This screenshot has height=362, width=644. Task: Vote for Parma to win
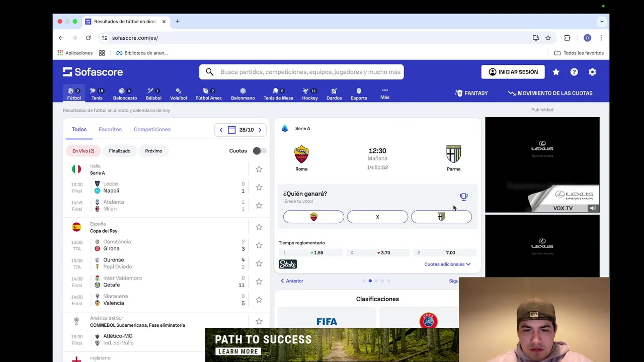441,217
